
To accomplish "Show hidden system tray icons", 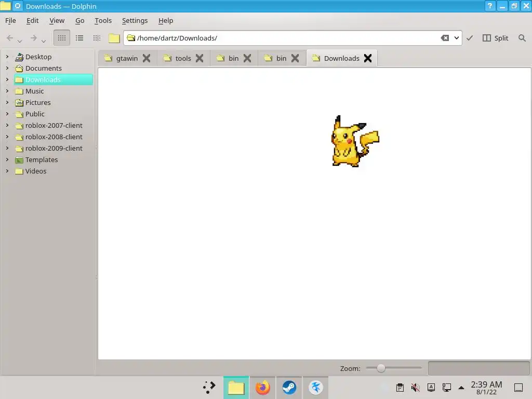I will pyautogui.click(x=461, y=388).
